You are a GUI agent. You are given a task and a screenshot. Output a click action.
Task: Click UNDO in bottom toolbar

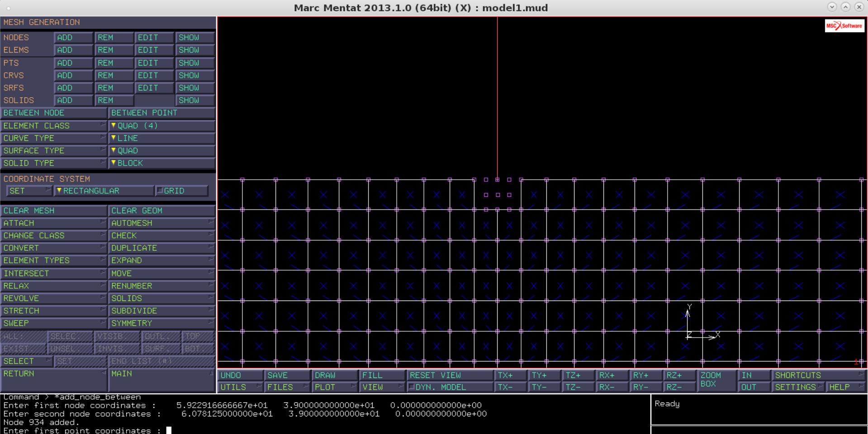241,376
